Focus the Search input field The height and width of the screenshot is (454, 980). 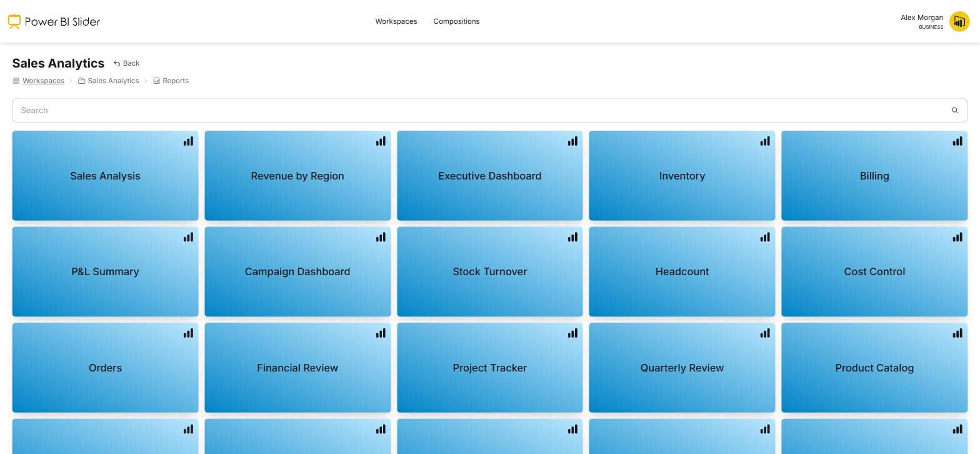coord(489,110)
